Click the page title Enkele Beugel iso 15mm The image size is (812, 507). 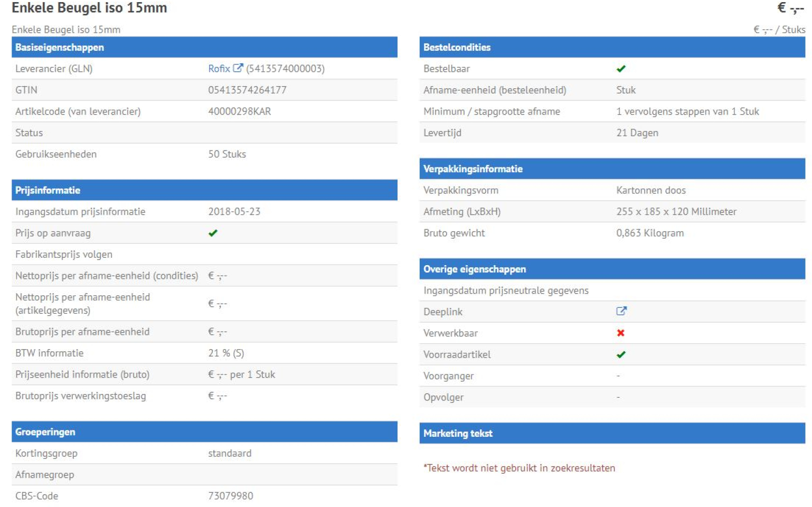(89, 8)
